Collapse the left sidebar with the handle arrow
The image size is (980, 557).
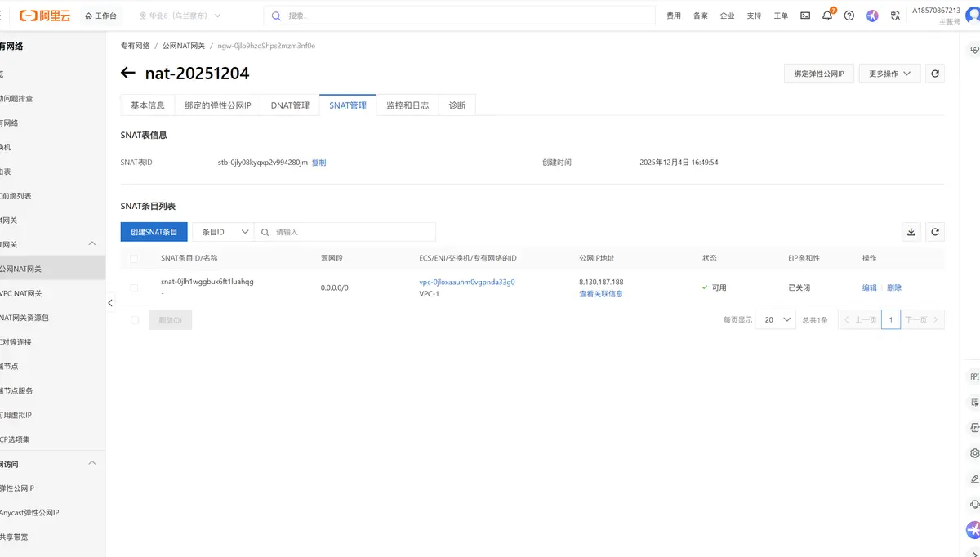110,303
